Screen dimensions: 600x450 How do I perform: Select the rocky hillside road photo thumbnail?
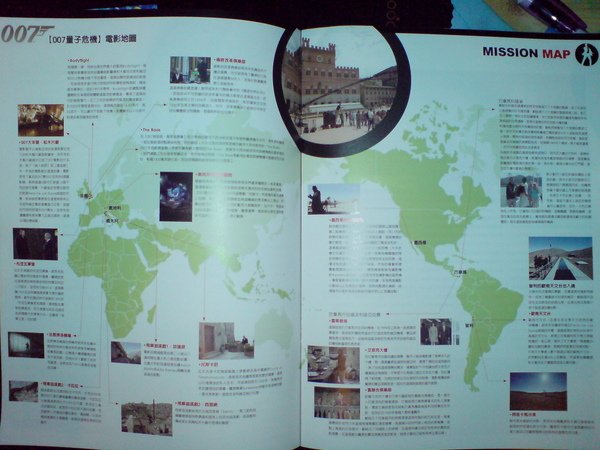pyautogui.click(x=24, y=391)
